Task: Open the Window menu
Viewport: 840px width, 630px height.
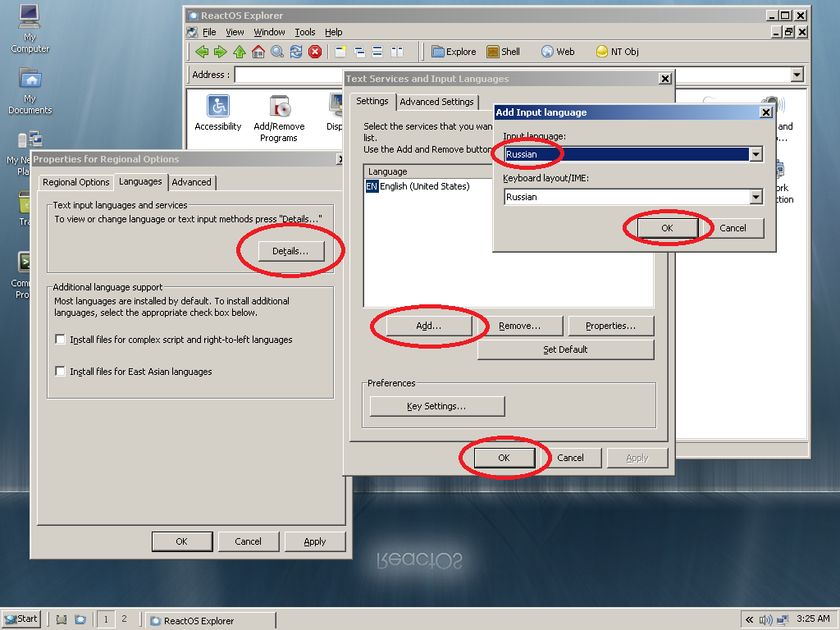Action: click(269, 32)
